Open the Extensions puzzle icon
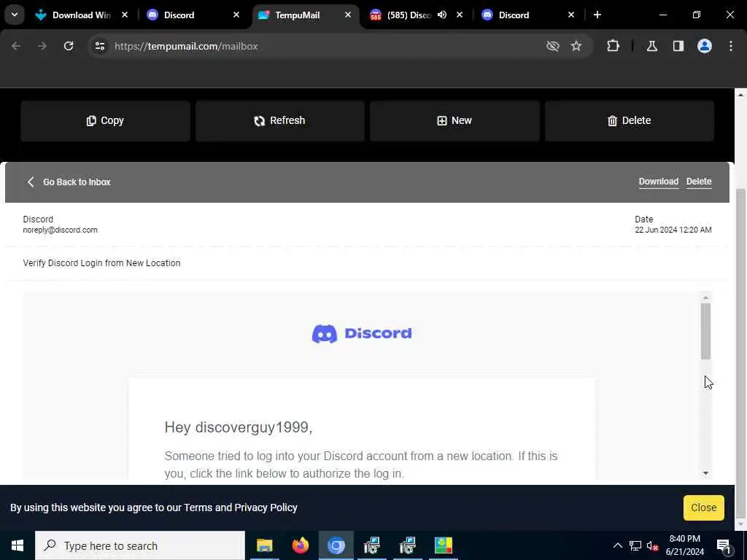The image size is (747, 560). point(613,46)
